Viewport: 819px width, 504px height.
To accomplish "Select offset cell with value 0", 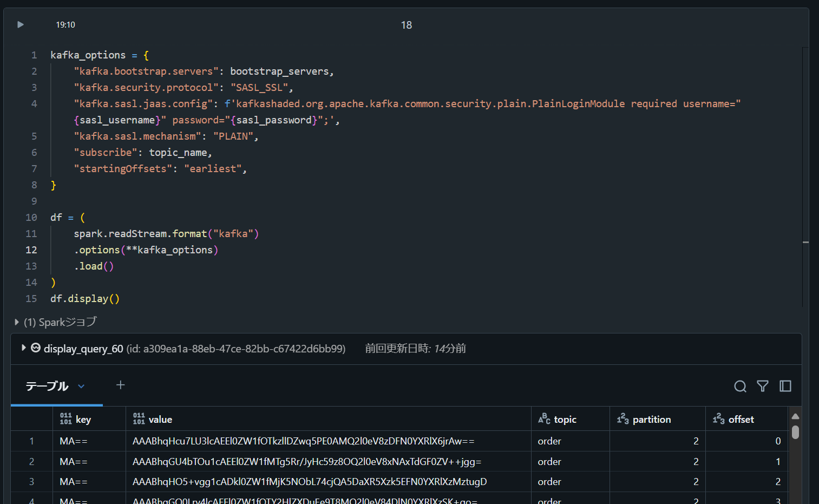I will coord(747,441).
